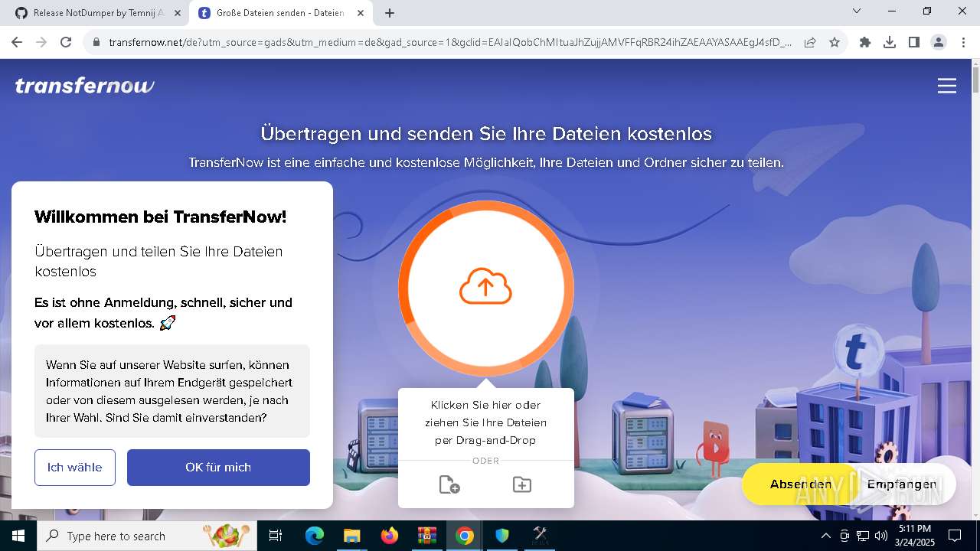Toggle Chrome side panel icon
Screen dimensions: 980x551
[x=914, y=42]
